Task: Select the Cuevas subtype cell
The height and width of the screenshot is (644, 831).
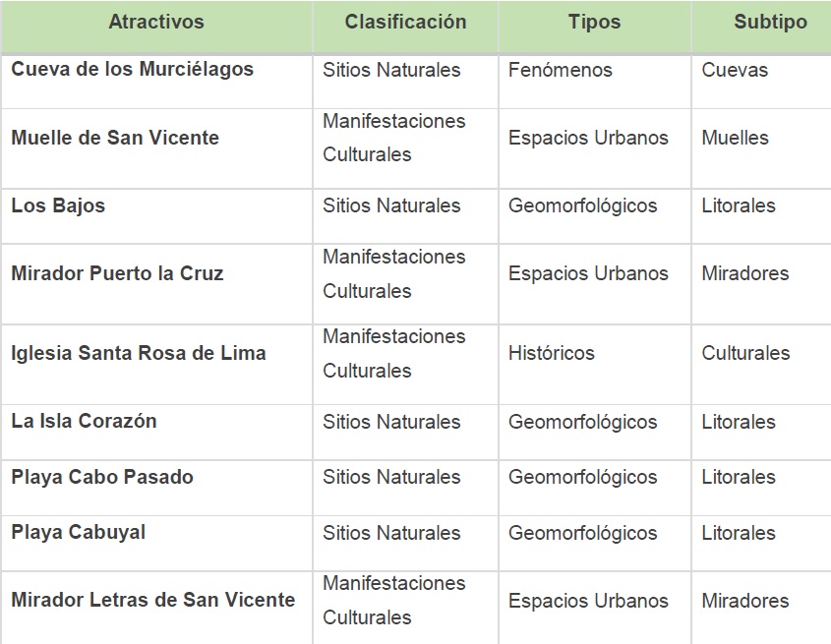Action: tap(735, 70)
